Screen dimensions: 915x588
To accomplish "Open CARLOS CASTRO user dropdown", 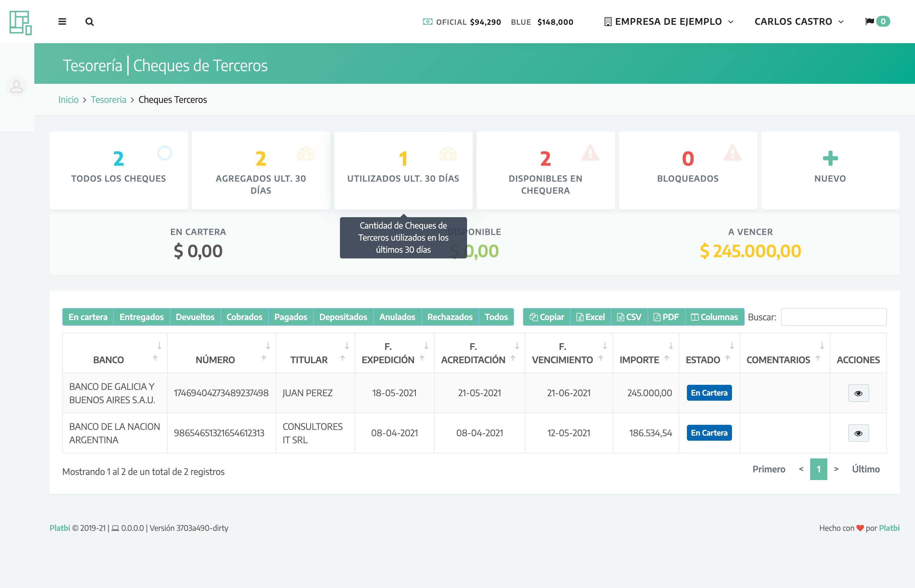I will tap(799, 22).
